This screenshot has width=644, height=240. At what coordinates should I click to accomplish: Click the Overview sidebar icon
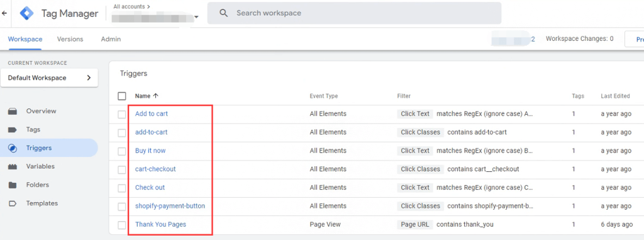(13, 111)
